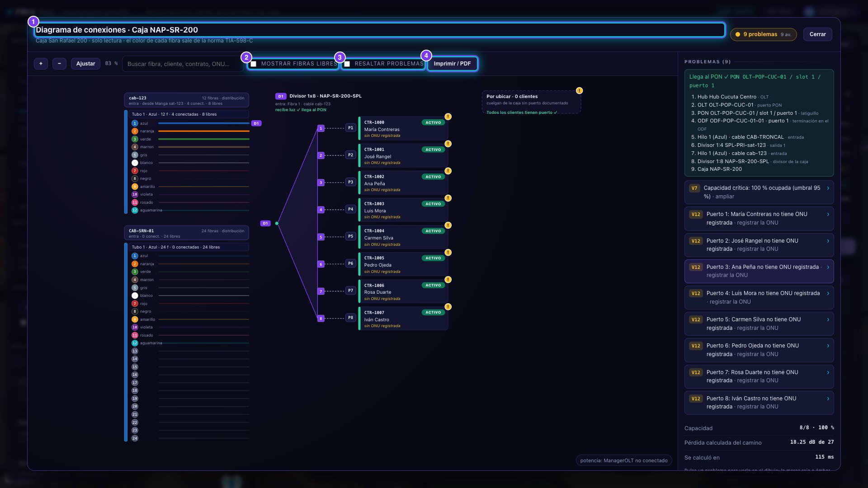The image size is (868, 488).
Task: Click fiber 24 row in CAB-SRN-01
Action: pos(190,438)
